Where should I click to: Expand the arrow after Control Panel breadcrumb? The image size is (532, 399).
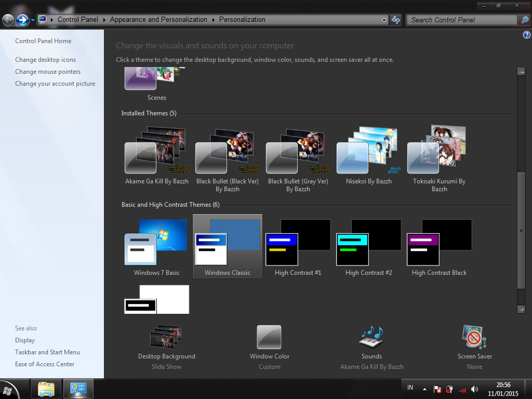[104, 20]
